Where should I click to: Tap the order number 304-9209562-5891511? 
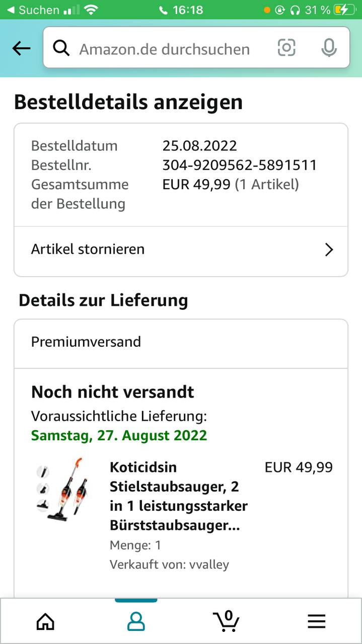point(239,165)
